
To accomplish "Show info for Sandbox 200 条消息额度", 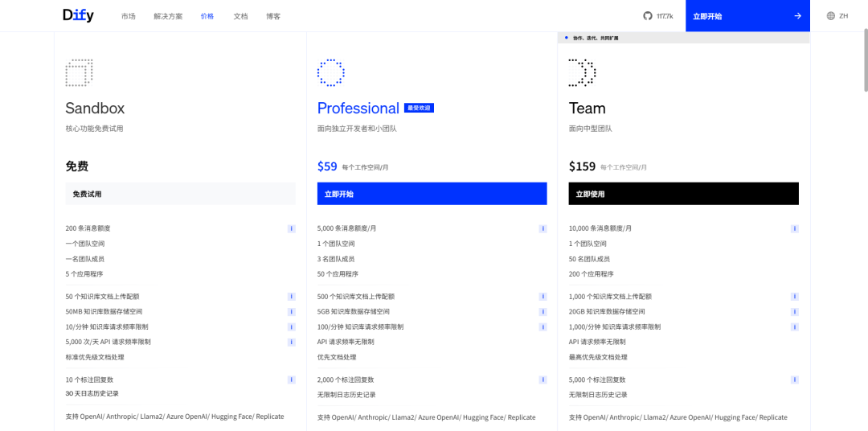I will point(292,228).
